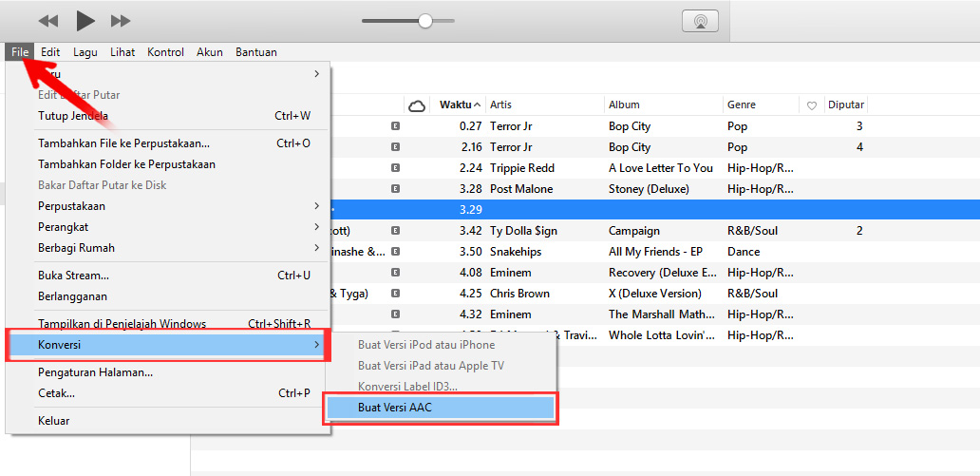This screenshot has width=980, height=476.
Task: Open the Edit menu
Action: coord(50,52)
